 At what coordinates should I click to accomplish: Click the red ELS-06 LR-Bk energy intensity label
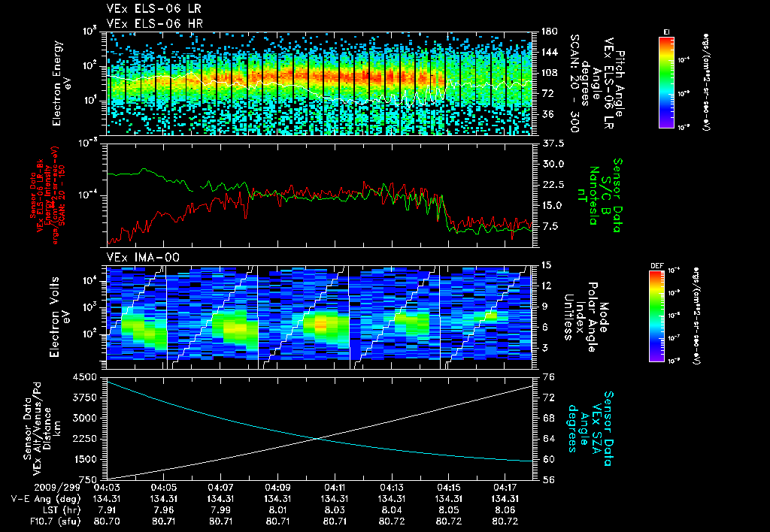click(47, 195)
